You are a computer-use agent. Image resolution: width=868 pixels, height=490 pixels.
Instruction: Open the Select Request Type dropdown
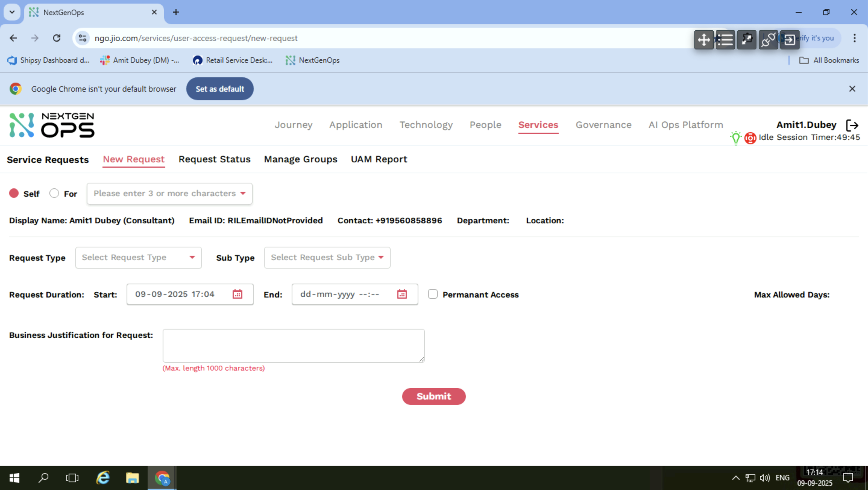pyautogui.click(x=138, y=257)
